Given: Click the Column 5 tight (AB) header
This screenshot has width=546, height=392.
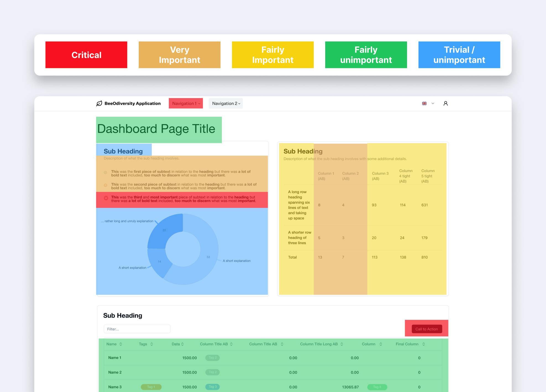Looking at the screenshot, I should [x=428, y=176].
